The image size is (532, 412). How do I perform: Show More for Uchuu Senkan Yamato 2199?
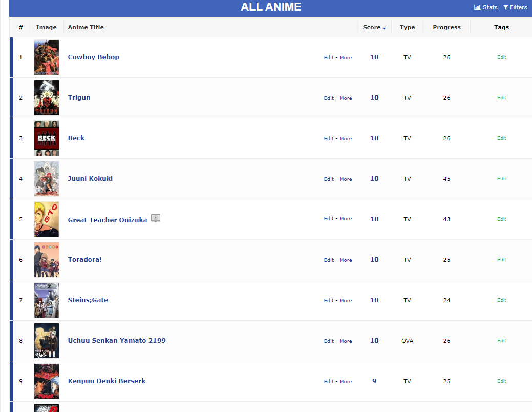[x=346, y=341]
